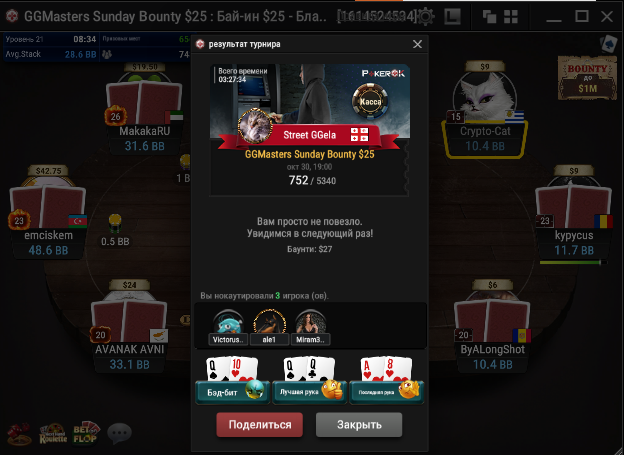Switch to four-table grid layout

click(511, 17)
